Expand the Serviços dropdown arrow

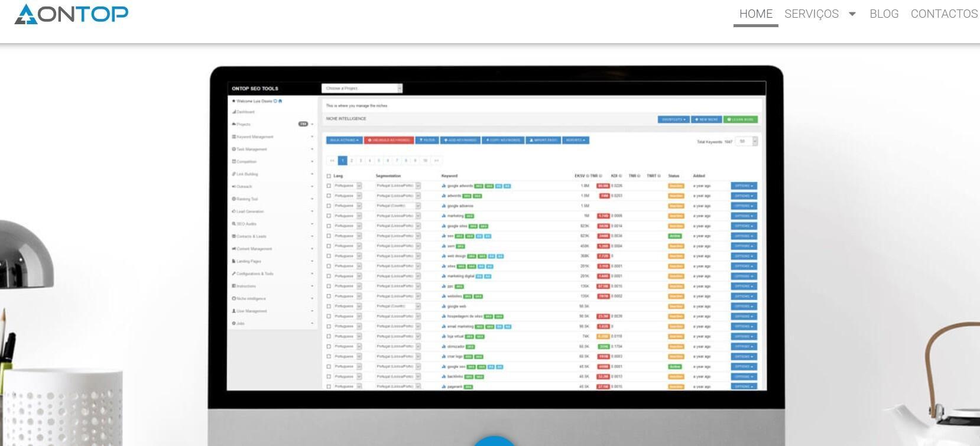coord(852,14)
